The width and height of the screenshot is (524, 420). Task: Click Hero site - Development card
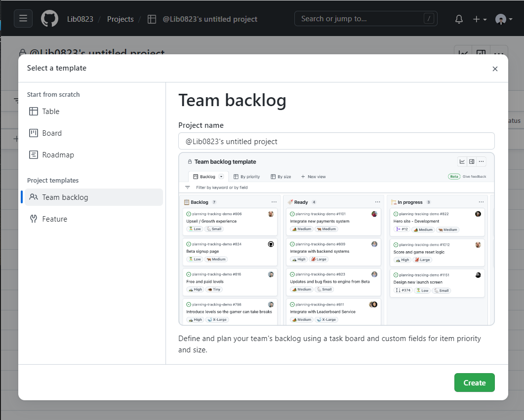pos(437,222)
